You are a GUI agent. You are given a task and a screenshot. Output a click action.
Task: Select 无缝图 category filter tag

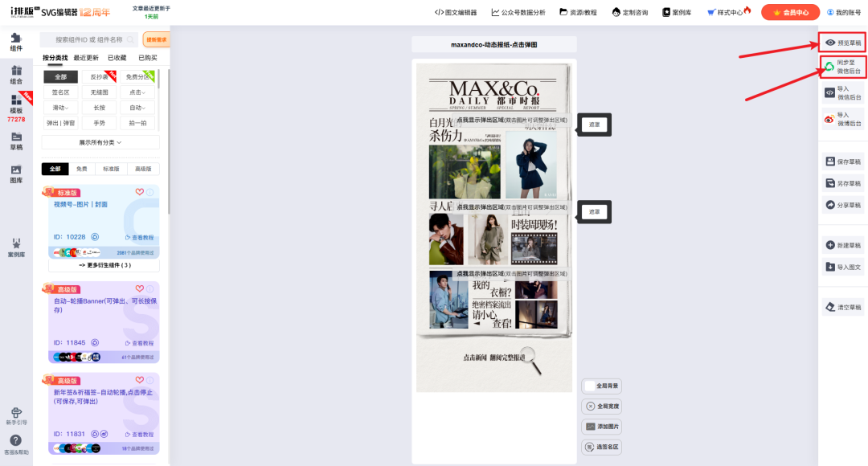99,92
